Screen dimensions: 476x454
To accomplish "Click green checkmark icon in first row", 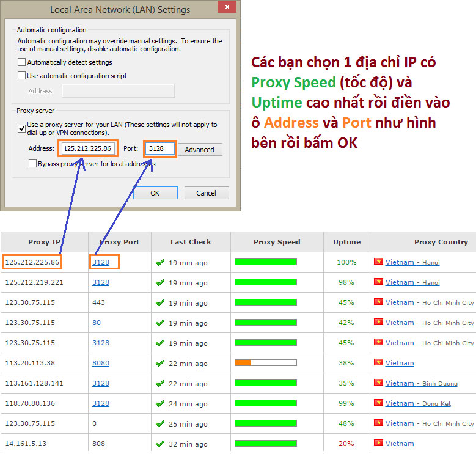I will tap(160, 262).
